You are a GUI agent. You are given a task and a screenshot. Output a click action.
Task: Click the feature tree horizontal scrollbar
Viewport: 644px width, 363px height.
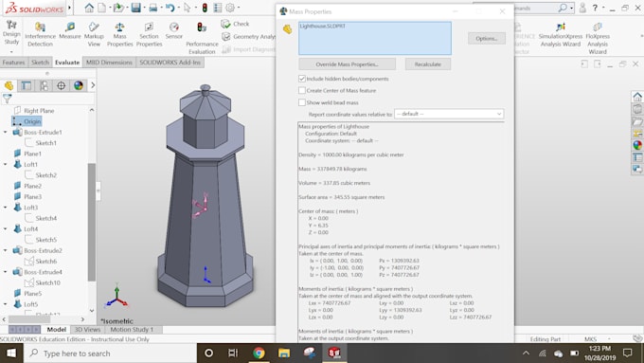pos(29,319)
